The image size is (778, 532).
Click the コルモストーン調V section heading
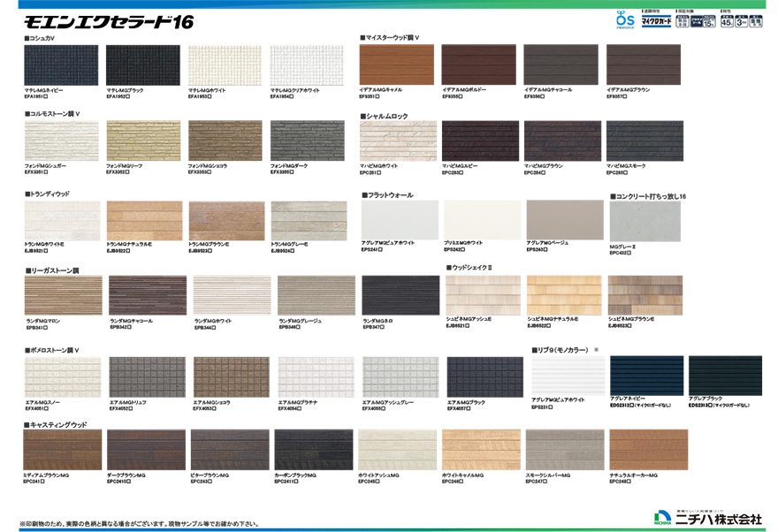tap(52, 114)
